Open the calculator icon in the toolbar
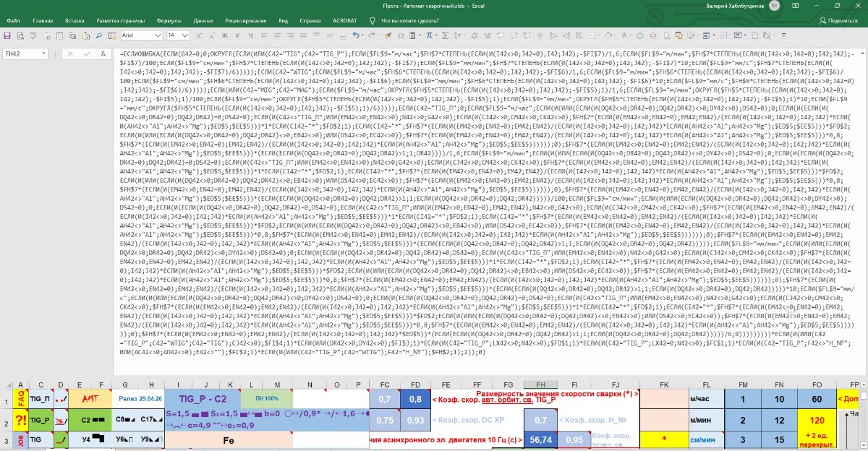868x451 pixels. click(x=412, y=35)
